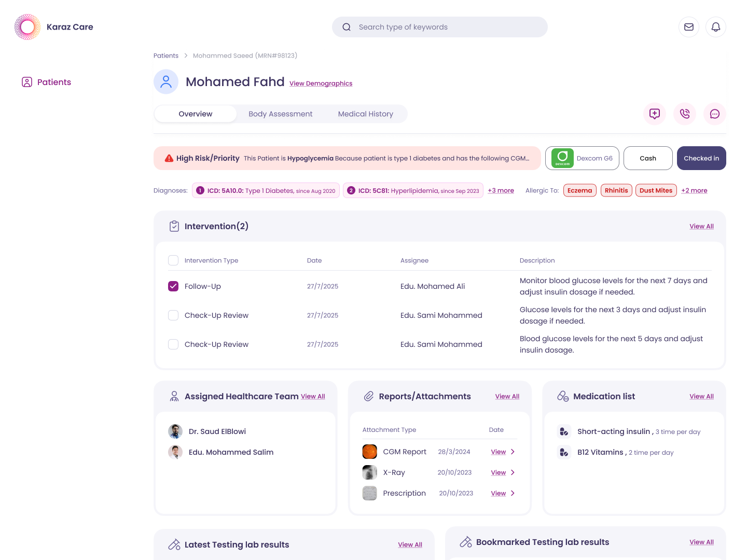Check the first Check-Up Review row
This screenshot has width=747, height=560.
[173, 315]
